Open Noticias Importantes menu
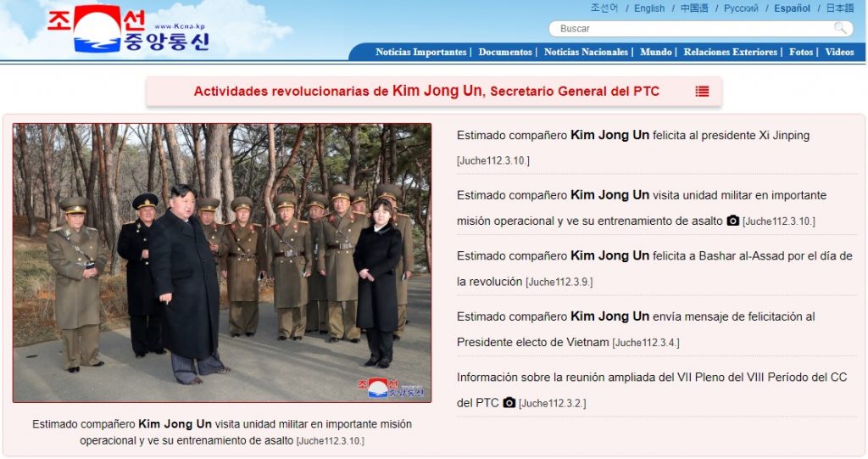The image size is (868, 459). pos(420,52)
